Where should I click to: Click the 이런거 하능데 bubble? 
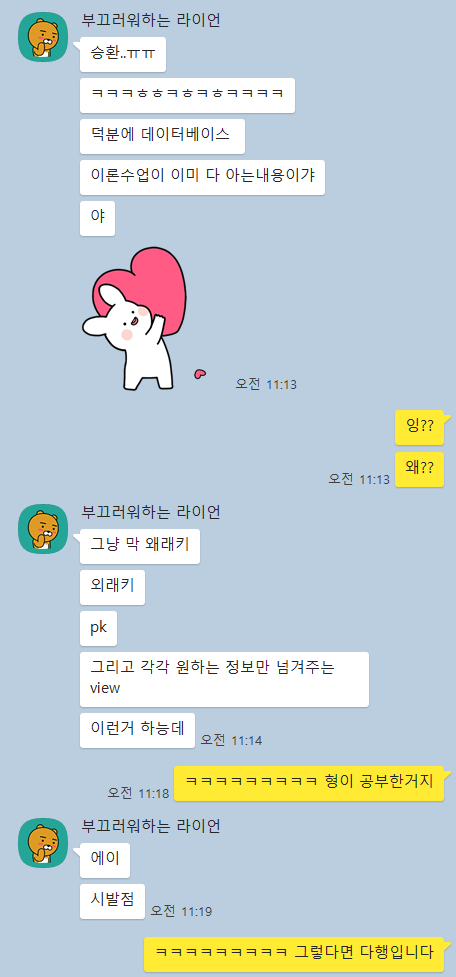(137, 730)
